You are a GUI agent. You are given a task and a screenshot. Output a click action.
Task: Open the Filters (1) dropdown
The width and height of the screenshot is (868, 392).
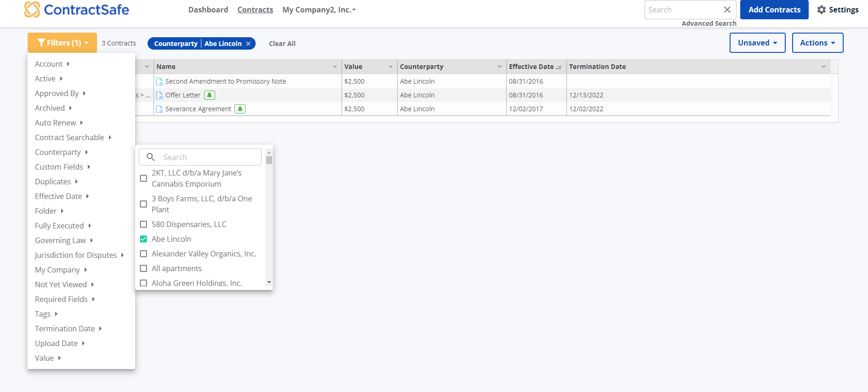tap(62, 43)
